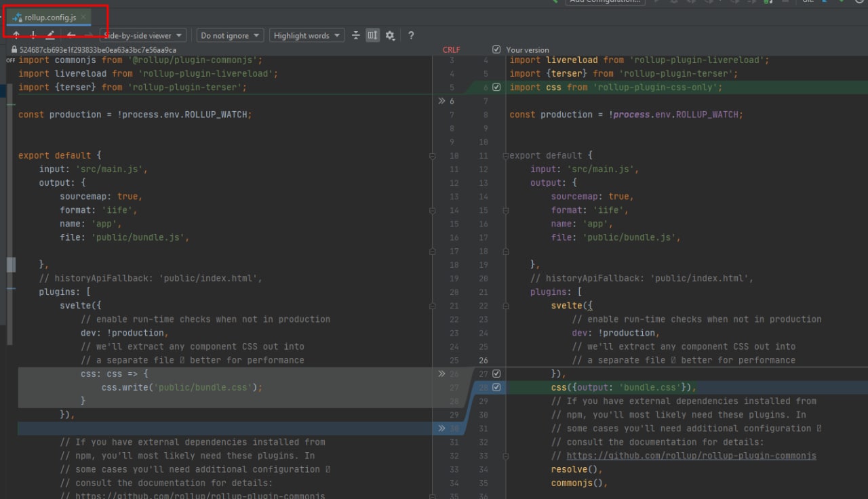Click revert chevrons at left line 6
Viewport: 868px width, 499px height.
(442, 101)
